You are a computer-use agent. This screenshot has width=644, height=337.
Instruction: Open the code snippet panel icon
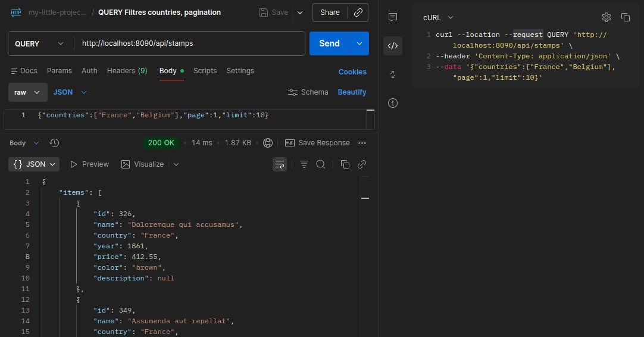[393, 46]
